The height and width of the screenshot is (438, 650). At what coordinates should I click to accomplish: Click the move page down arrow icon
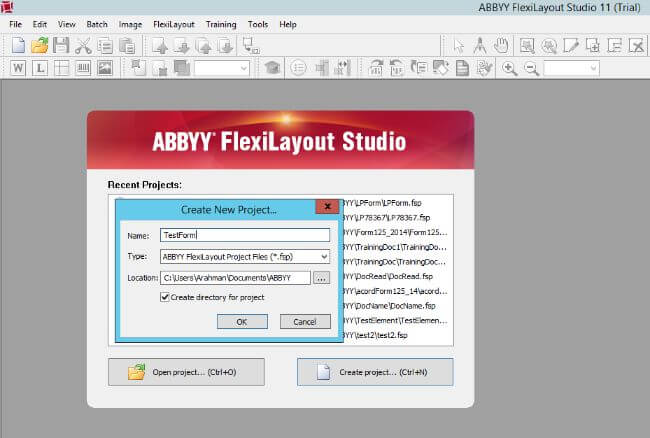click(182, 46)
